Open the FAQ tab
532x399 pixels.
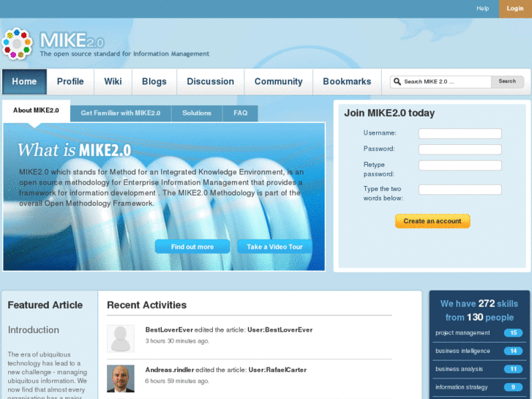click(x=240, y=113)
